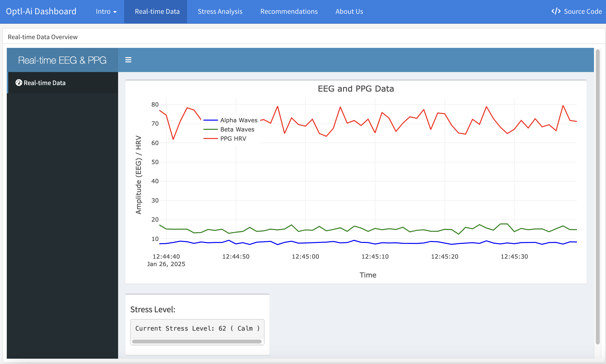Image resolution: width=606 pixels, height=364 pixels.
Task: Click the Optl-Ai Dashboard brand link
Action: point(41,12)
